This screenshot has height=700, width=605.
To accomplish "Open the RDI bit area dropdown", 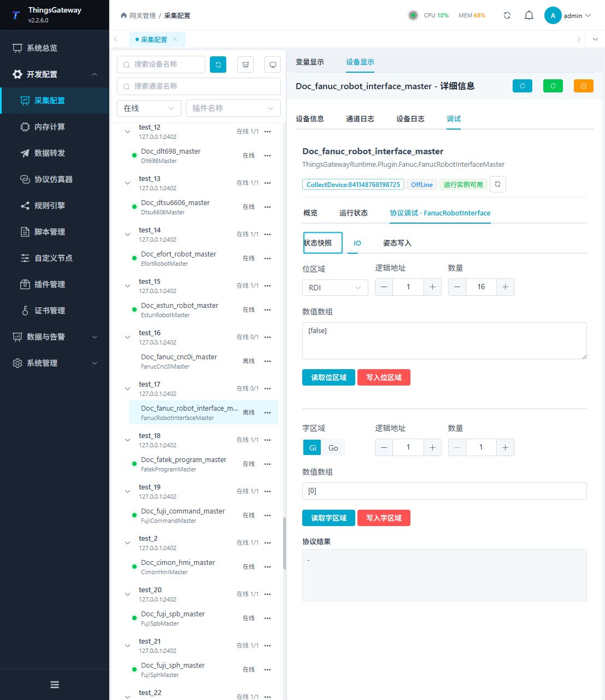I will click(x=335, y=288).
